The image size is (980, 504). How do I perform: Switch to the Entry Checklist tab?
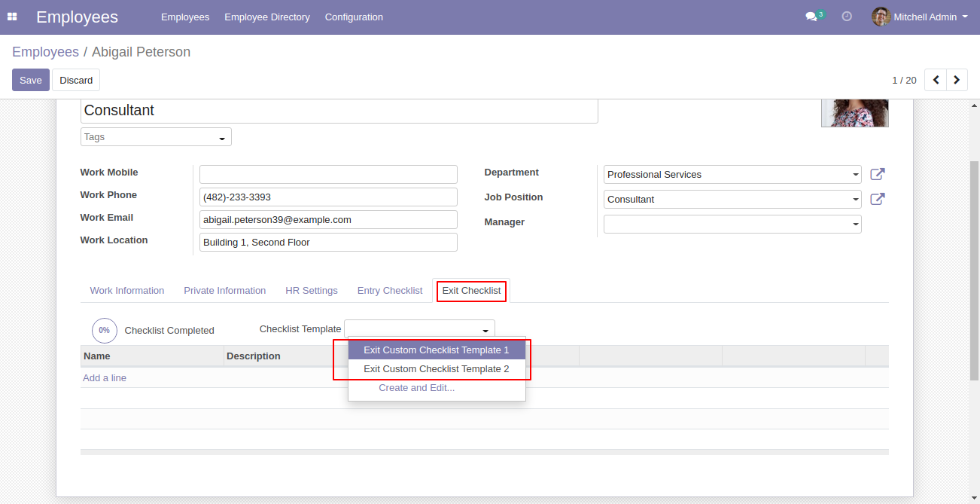click(390, 291)
